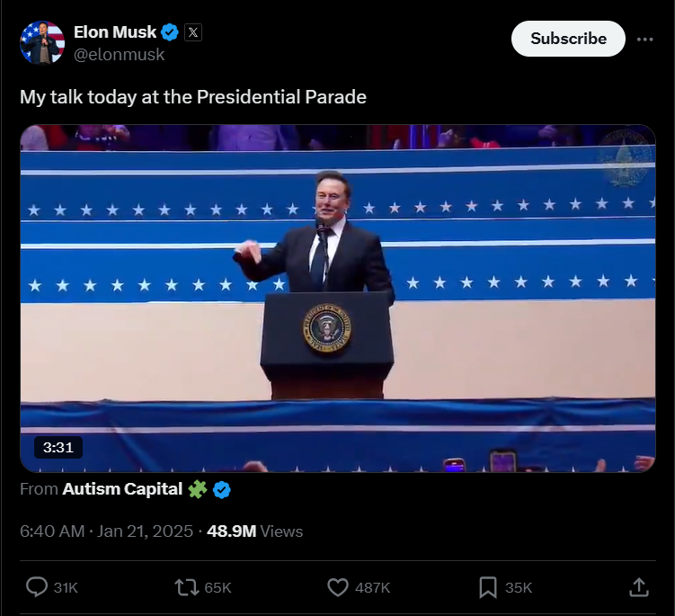Click the X affiliation badge beside the name
Image resolution: width=675 pixels, height=616 pixels.
193,32
